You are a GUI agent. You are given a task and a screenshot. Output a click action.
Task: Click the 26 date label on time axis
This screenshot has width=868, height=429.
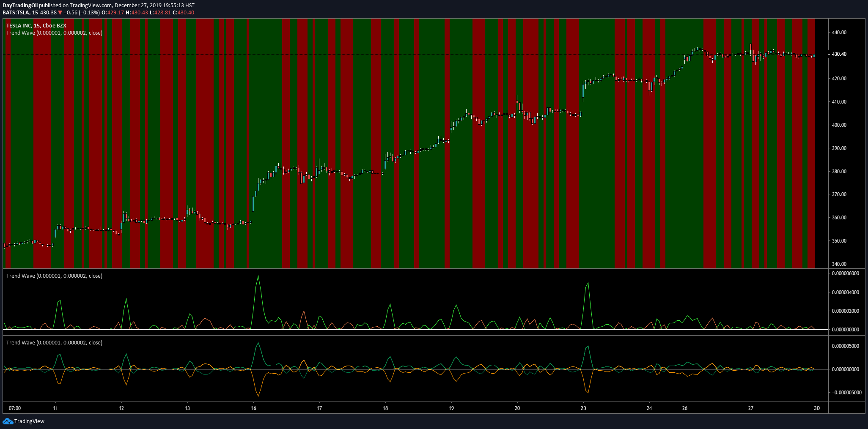685,408
